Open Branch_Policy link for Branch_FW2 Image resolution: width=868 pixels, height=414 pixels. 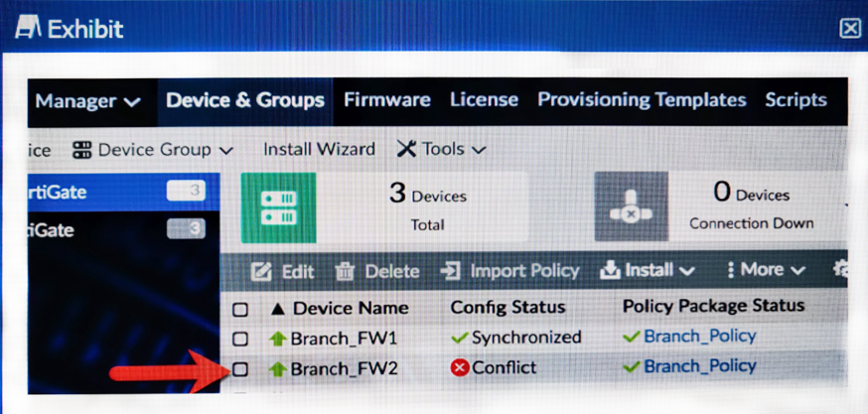point(700,365)
